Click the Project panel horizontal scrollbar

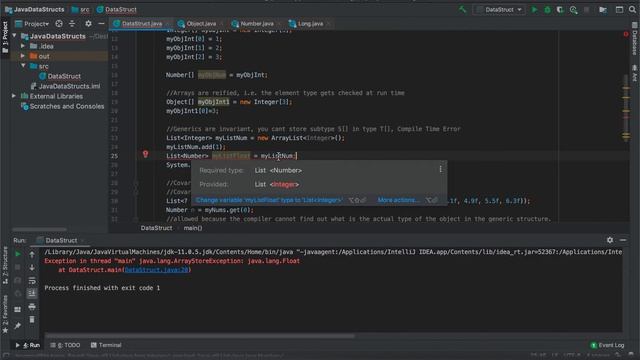(39, 229)
